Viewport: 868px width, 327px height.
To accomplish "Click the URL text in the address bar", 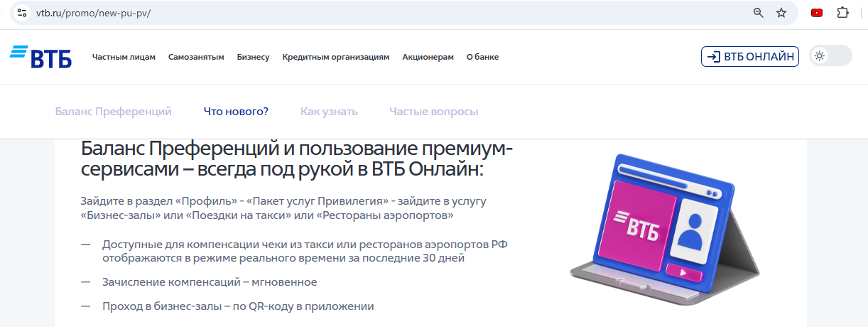I will [94, 13].
